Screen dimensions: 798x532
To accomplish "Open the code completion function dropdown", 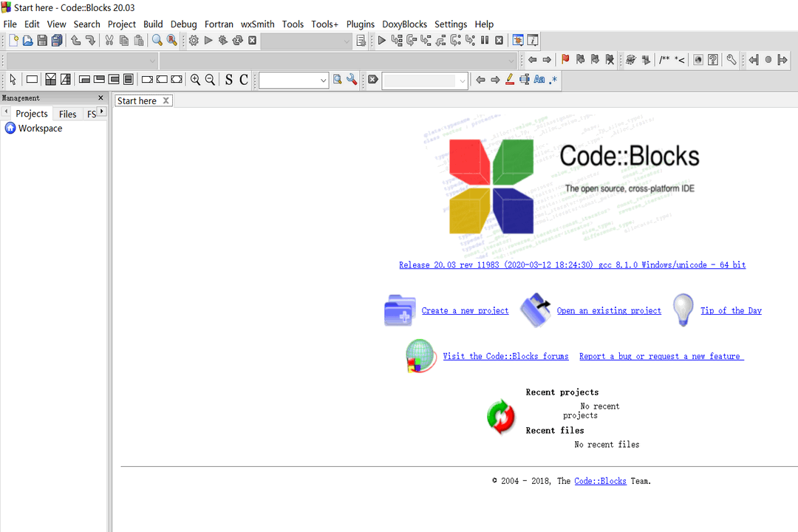I will [338, 61].
